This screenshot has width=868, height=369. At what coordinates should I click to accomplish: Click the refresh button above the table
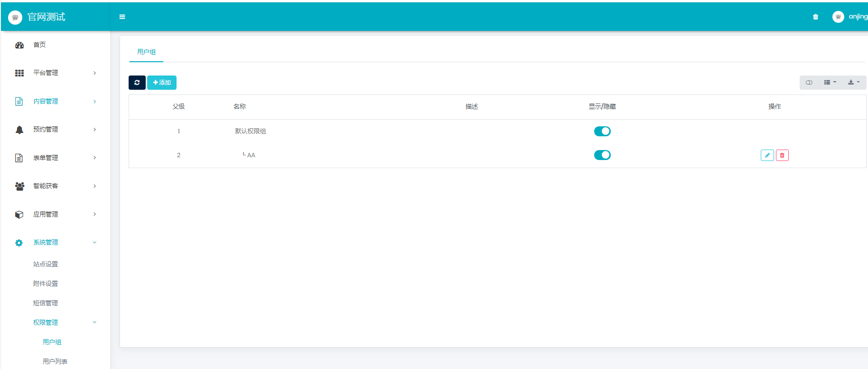click(137, 83)
